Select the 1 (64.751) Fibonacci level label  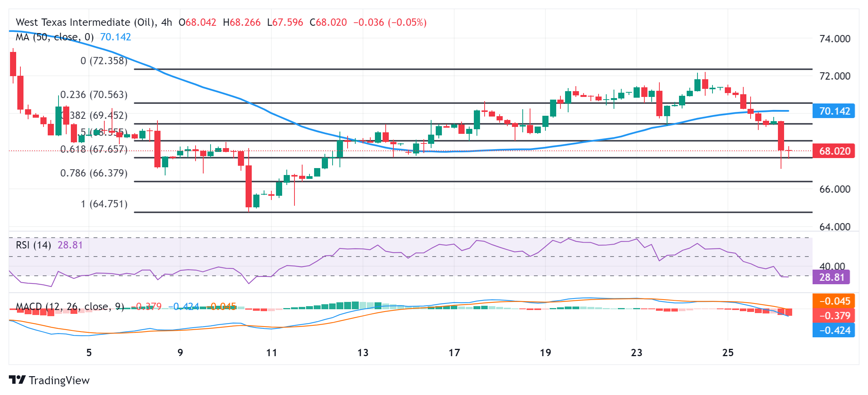(104, 204)
